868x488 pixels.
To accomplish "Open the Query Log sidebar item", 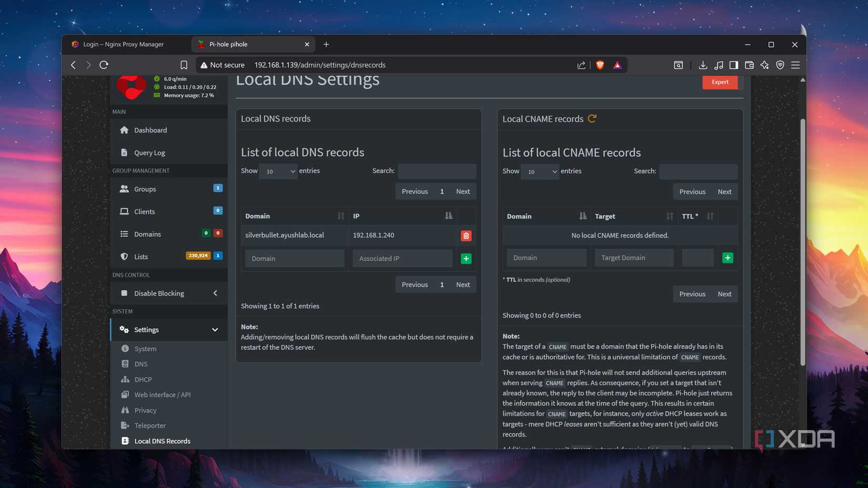I will coord(149,152).
